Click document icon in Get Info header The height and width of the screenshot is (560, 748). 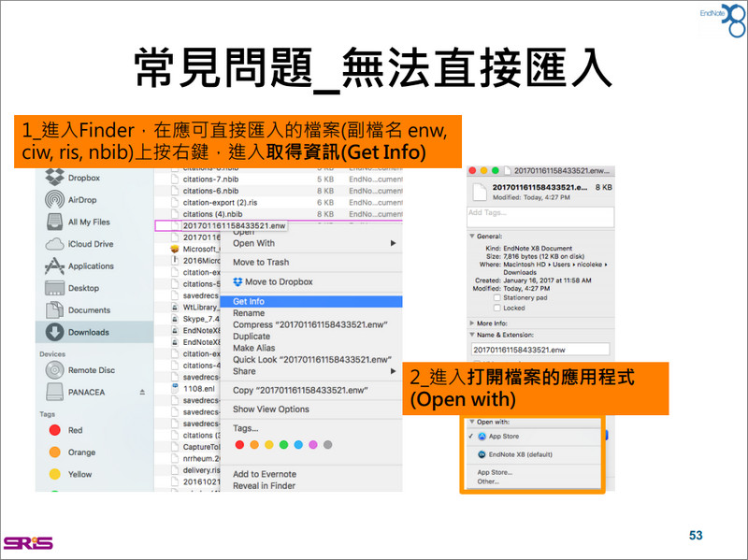[480, 192]
